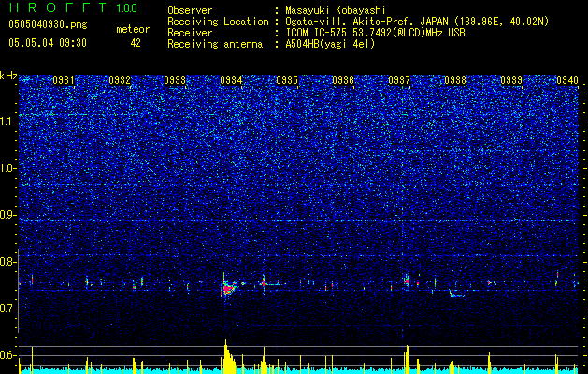Image resolution: width=588 pixels, height=374 pixels.
Task: Click the 0937 time marker
Action: 398,80
